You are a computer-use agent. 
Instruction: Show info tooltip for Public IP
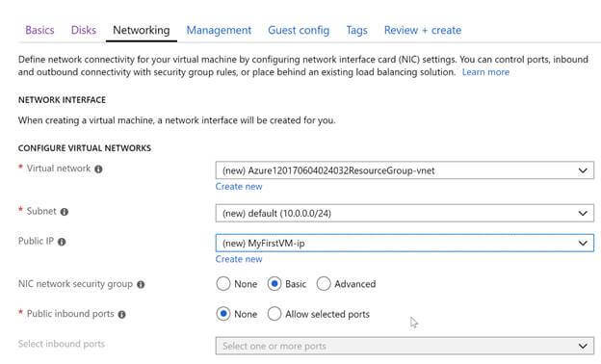coord(62,242)
